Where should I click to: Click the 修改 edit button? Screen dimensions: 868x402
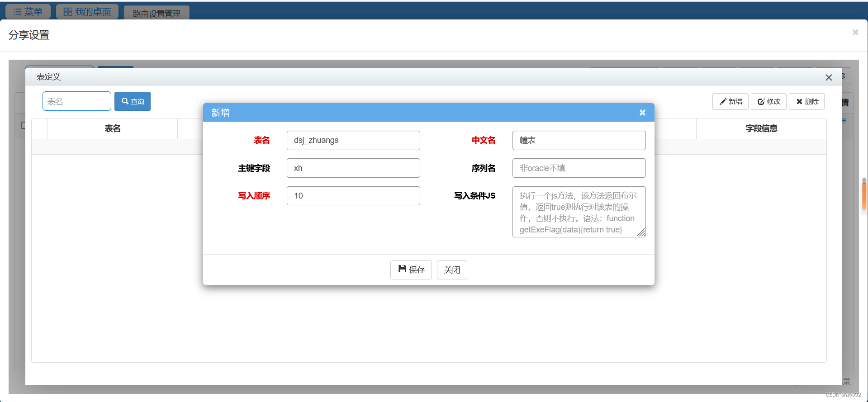click(769, 101)
